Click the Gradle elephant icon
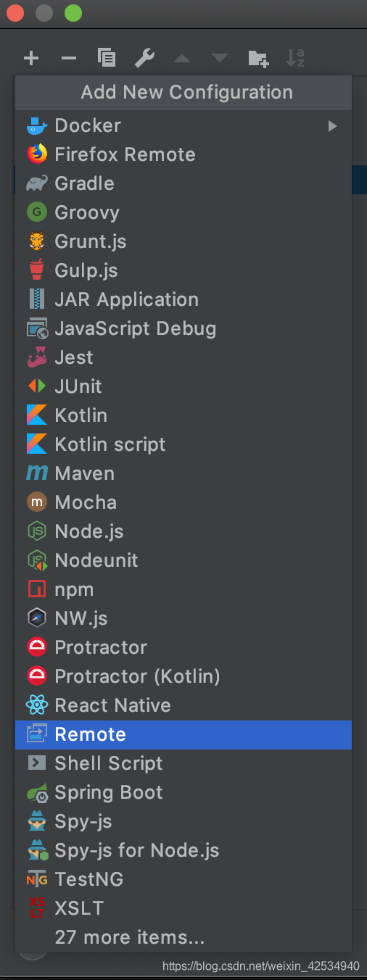This screenshot has width=367, height=980. click(37, 183)
